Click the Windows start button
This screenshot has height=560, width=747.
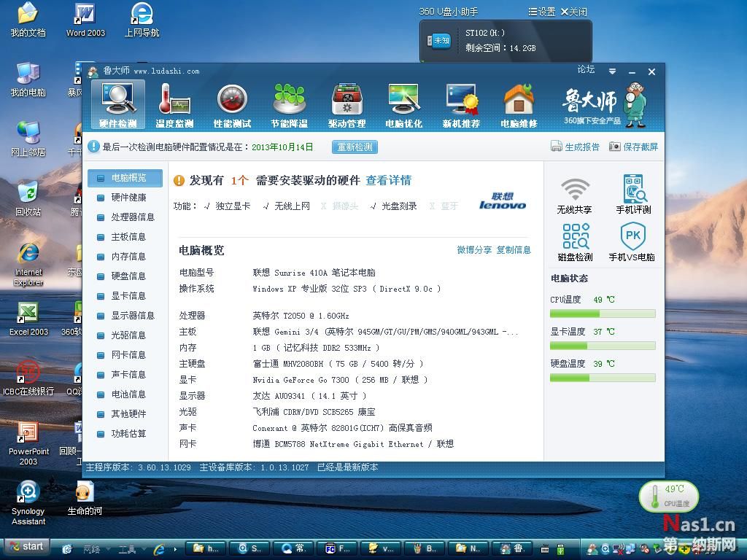pos(27,547)
